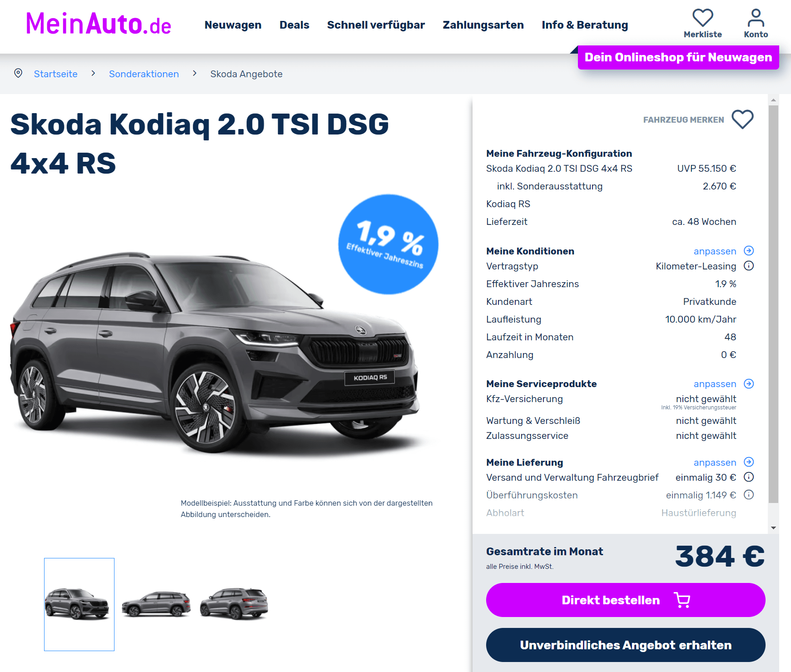Expand the Info & Beratung menu
This screenshot has height=672, width=791.
coord(585,25)
